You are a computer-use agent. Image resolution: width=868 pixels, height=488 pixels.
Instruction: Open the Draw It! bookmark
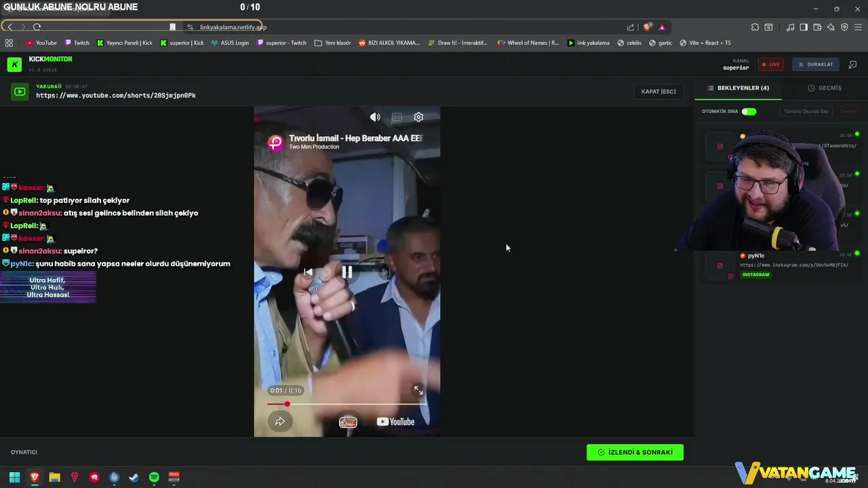pos(458,43)
